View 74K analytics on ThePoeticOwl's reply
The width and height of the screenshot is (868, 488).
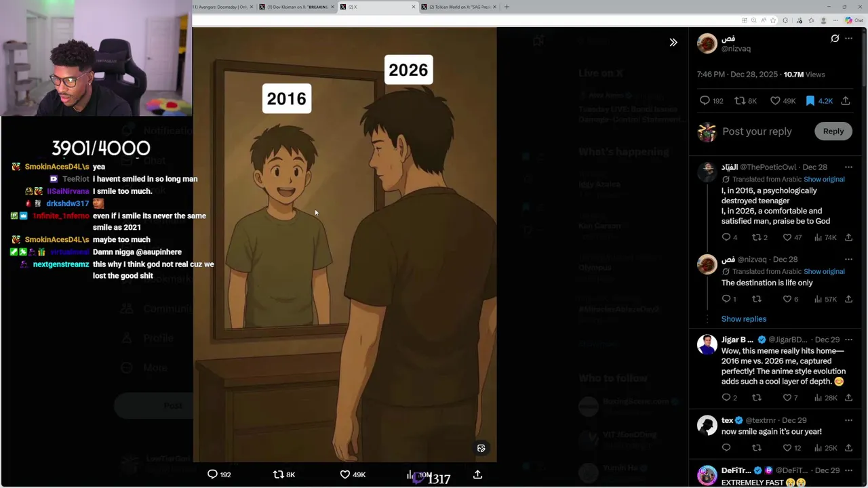[x=825, y=237]
